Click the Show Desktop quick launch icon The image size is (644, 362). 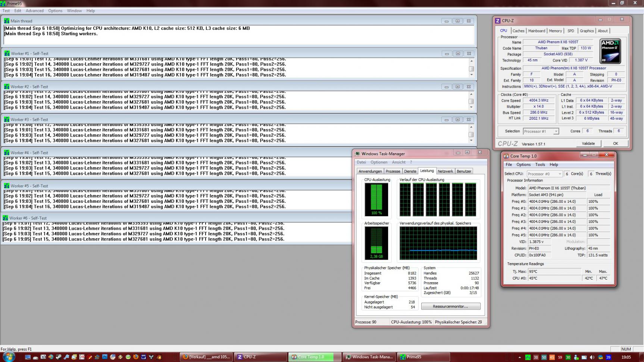tap(28, 357)
